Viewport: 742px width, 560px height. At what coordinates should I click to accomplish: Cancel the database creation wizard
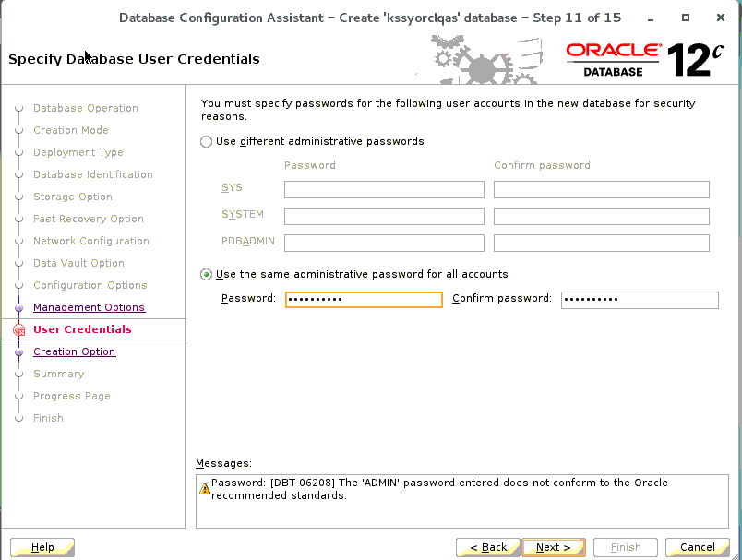point(697,547)
